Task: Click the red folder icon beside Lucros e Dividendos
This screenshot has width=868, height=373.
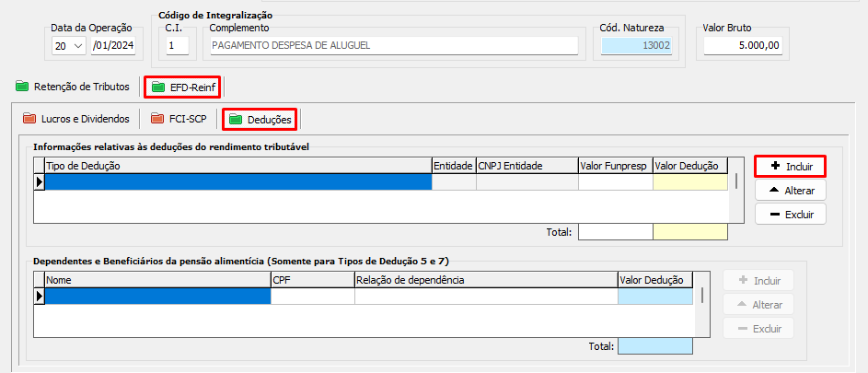Action: [29, 119]
